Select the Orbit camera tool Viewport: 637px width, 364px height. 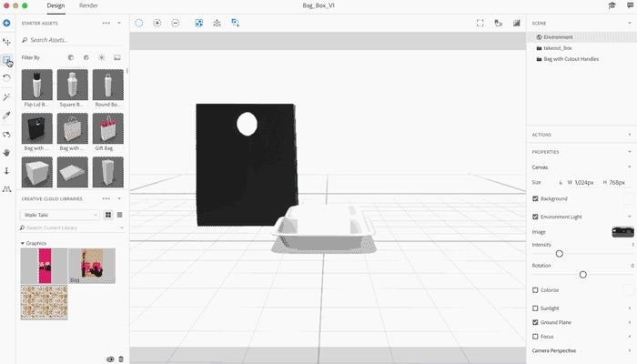click(6, 134)
